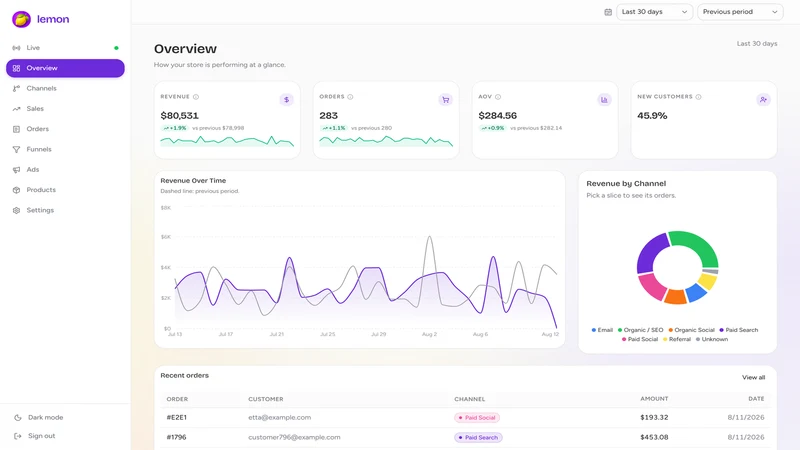
Task: Click the lemon logo icon
Action: point(21,19)
